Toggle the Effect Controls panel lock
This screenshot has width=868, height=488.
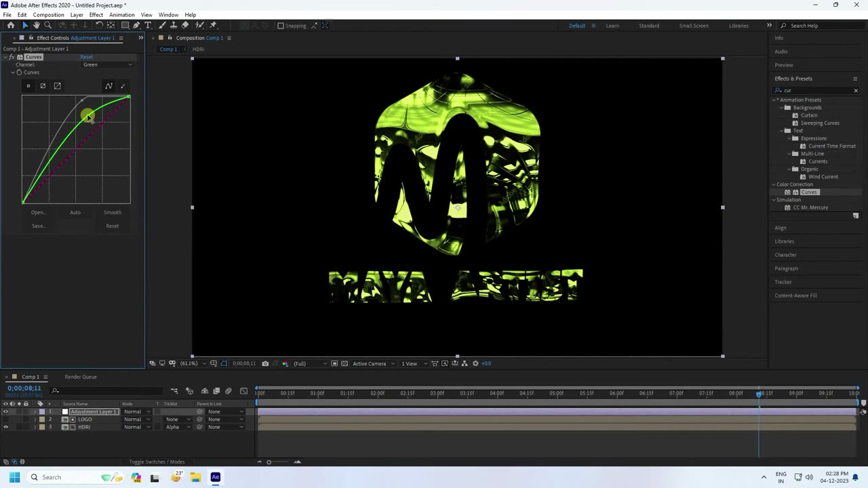click(31, 38)
